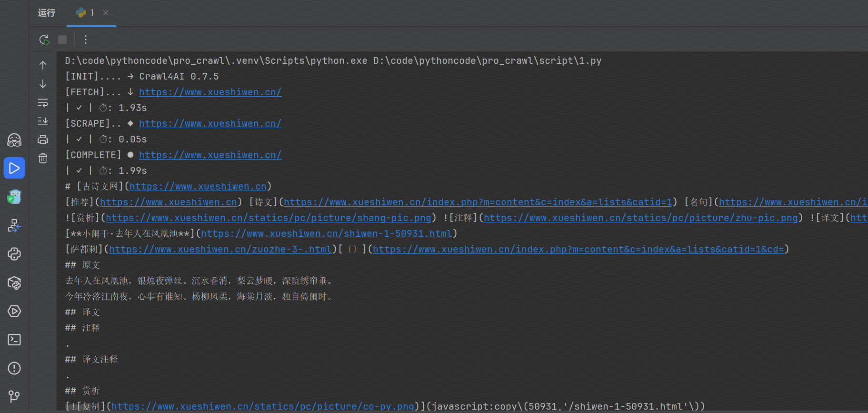Click the 运行 panel title label

(x=47, y=13)
